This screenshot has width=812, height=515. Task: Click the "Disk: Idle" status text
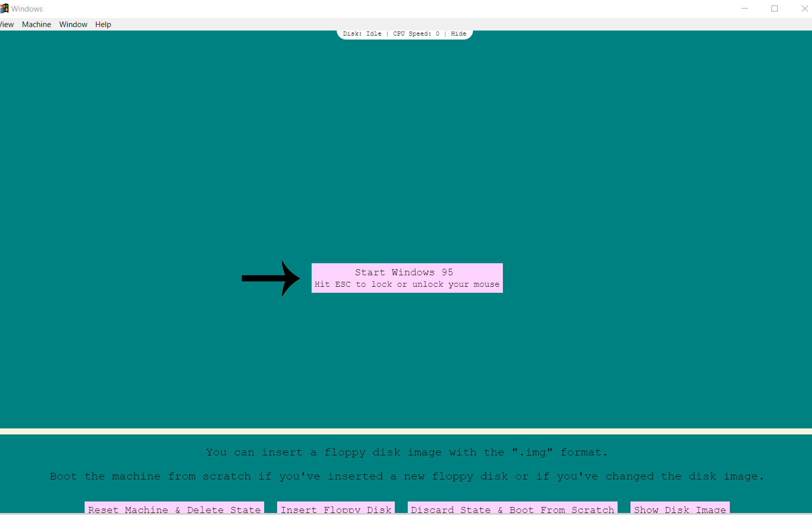[362, 34]
